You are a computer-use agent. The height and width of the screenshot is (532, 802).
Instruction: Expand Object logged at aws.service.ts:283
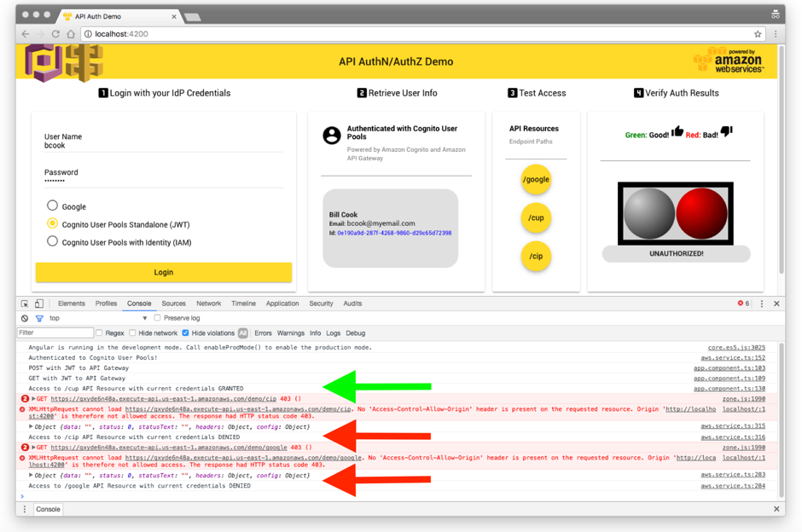coord(31,475)
